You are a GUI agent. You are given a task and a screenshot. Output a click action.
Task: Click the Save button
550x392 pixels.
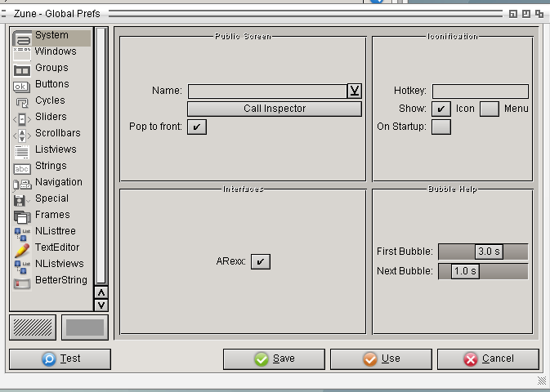[x=274, y=359]
